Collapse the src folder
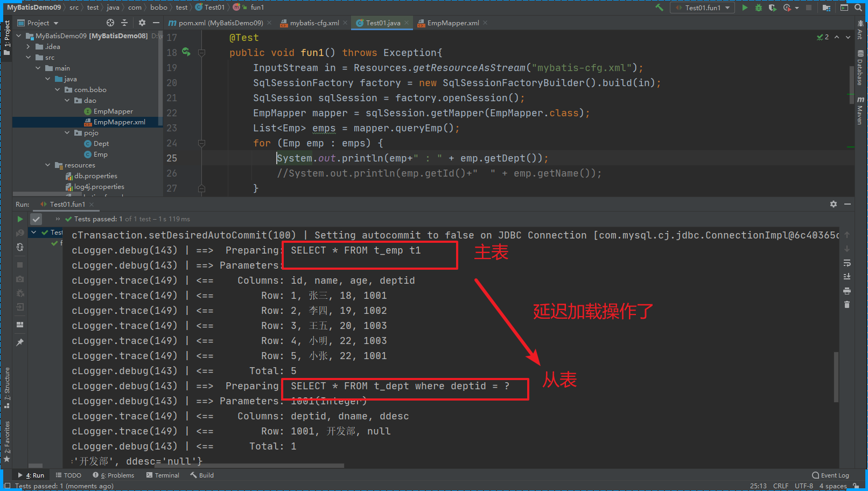This screenshot has width=868, height=491. tap(29, 58)
